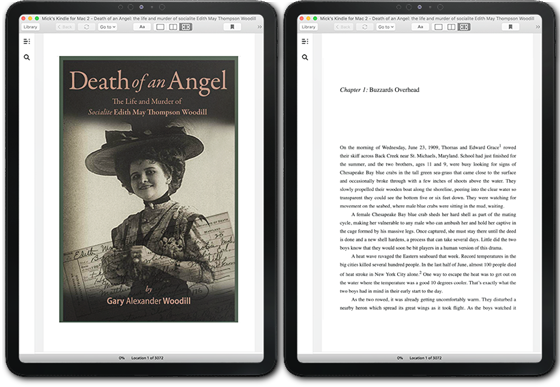560x387 pixels.
Task: Select two-column view in Chapter 1 window
Action: click(451, 27)
